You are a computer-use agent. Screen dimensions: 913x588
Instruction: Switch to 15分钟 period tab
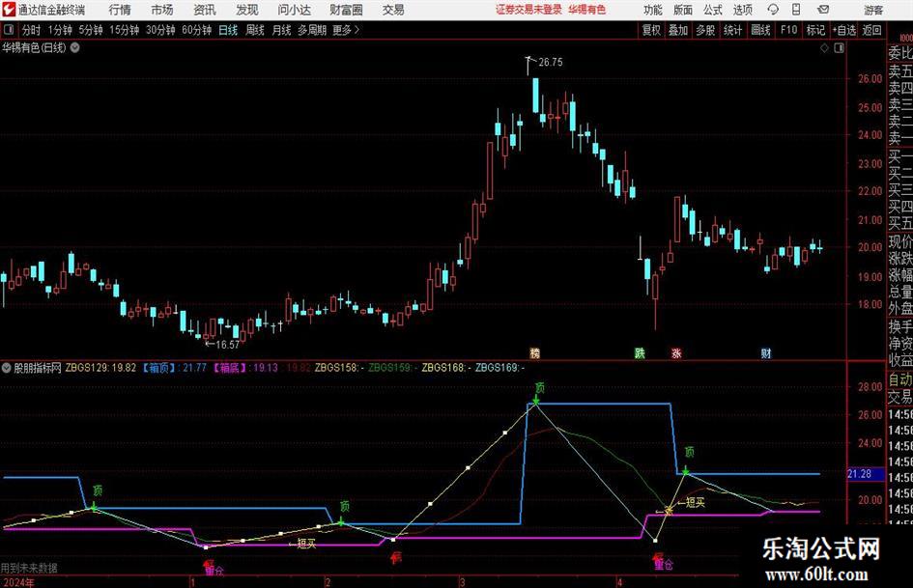(124, 30)
